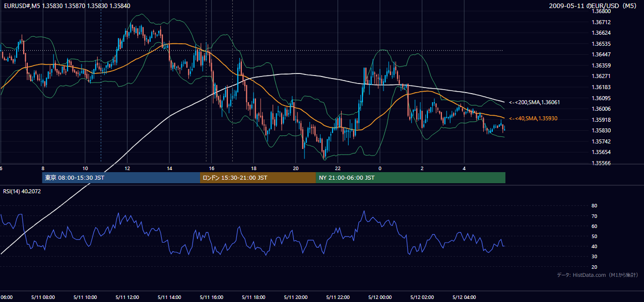Click the 40 SMA label 1.35930
This screenshot has height=302, width=644.
click(533, 118)
